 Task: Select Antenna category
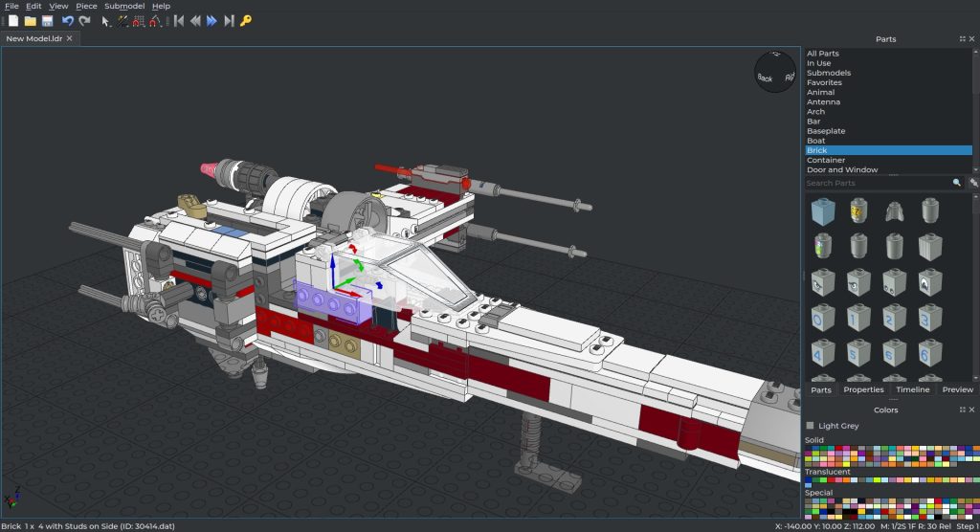pyautogui.click(x=888, y=101)
